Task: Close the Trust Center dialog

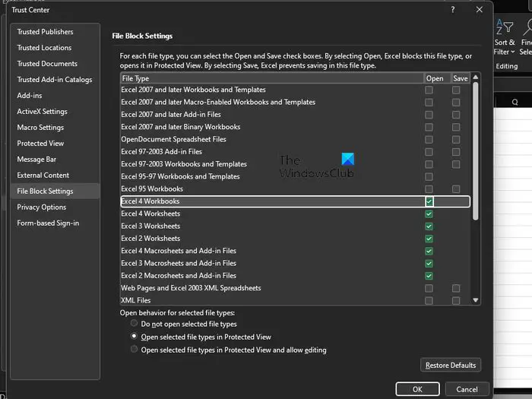Action: pyautogui.click(x=479, y=9)
